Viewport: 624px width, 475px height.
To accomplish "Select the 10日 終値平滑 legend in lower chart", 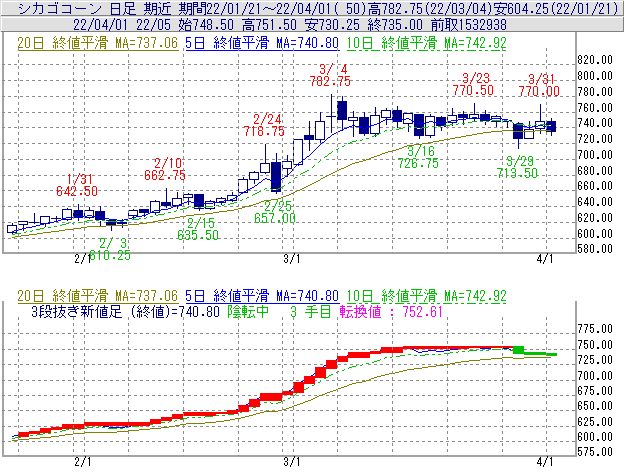I will click(x=427, y=296).
